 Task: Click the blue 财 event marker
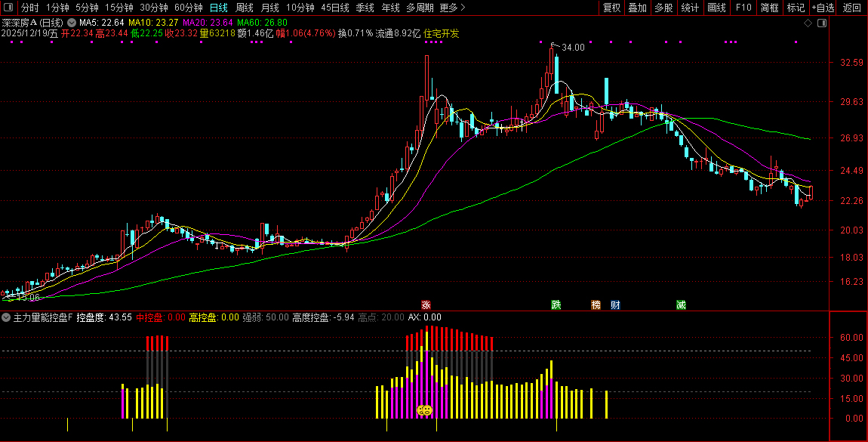point(615,305)
